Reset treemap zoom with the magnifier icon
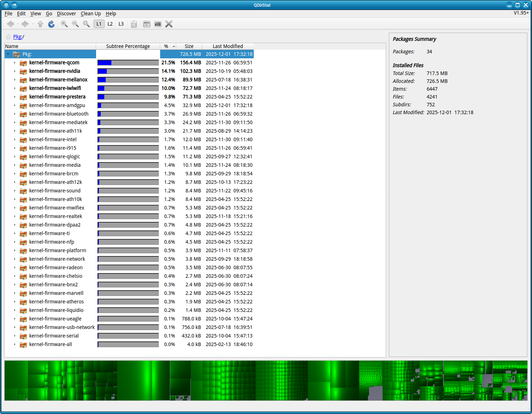Screen dimensions: 532x414 click(x=86, y=24)
